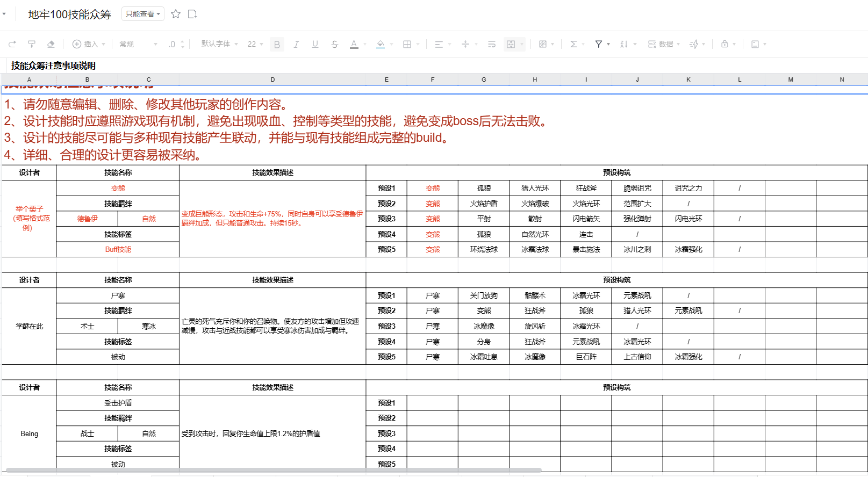868x477 pixels.
Task: Click the cell containing 受击护盾
Action: coord(118,403)
